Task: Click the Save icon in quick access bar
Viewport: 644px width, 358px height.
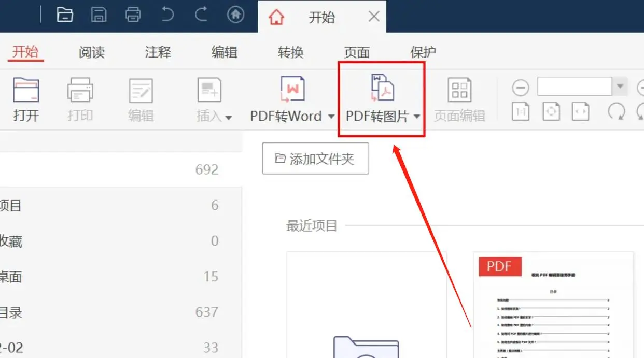Action: click(x=99, y=15)
